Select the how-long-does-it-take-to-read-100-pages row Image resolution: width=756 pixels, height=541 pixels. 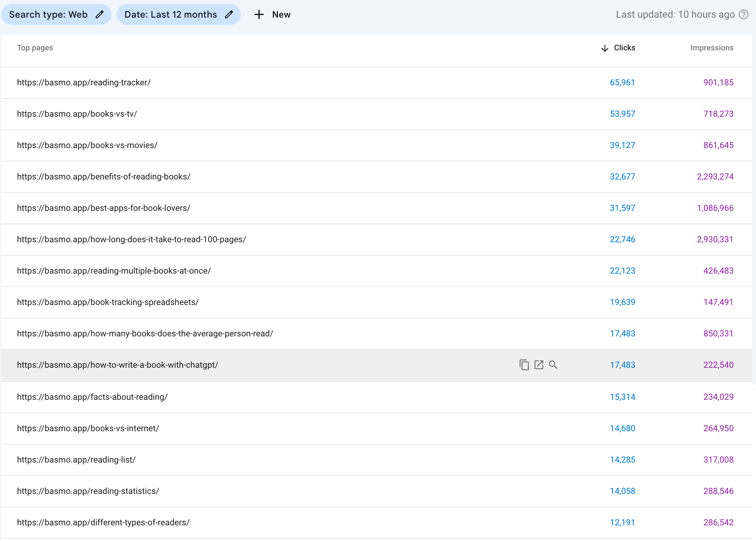click(376, 240)
